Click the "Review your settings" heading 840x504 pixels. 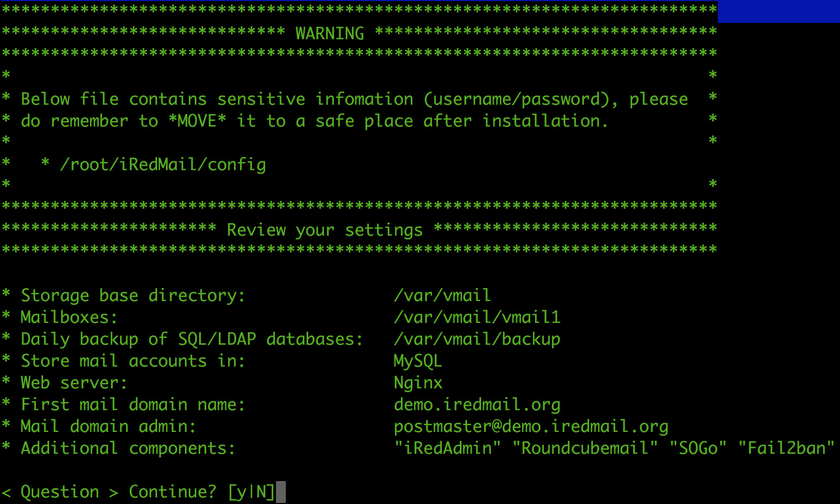point(325,230)
